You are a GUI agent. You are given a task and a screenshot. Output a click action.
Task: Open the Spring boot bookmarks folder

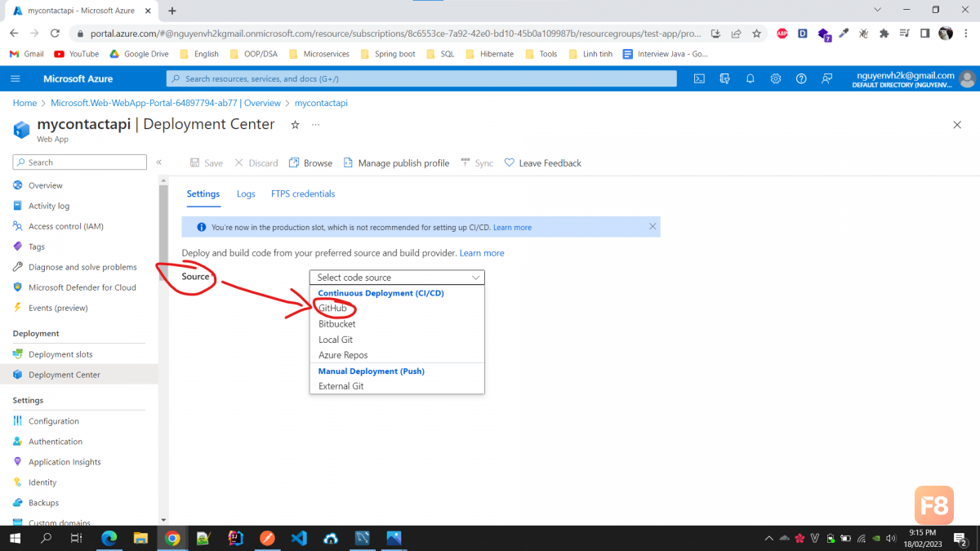click(387, 54)
